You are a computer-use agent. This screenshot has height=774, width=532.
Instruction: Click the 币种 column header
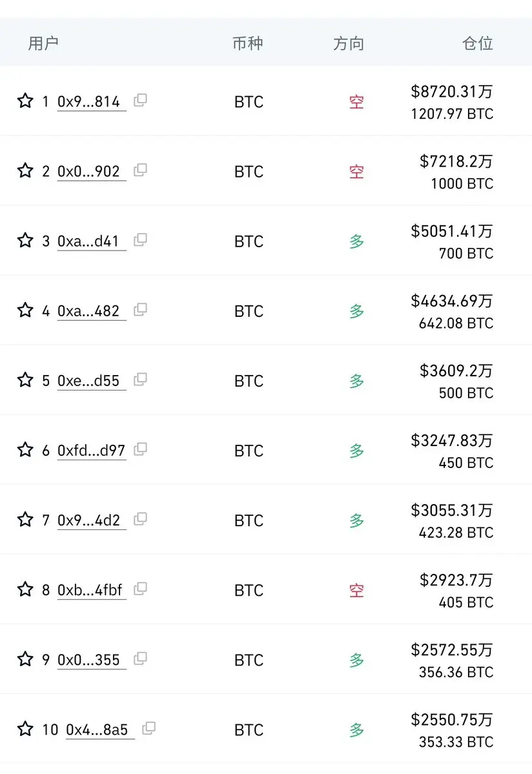[x=248, y=43]
